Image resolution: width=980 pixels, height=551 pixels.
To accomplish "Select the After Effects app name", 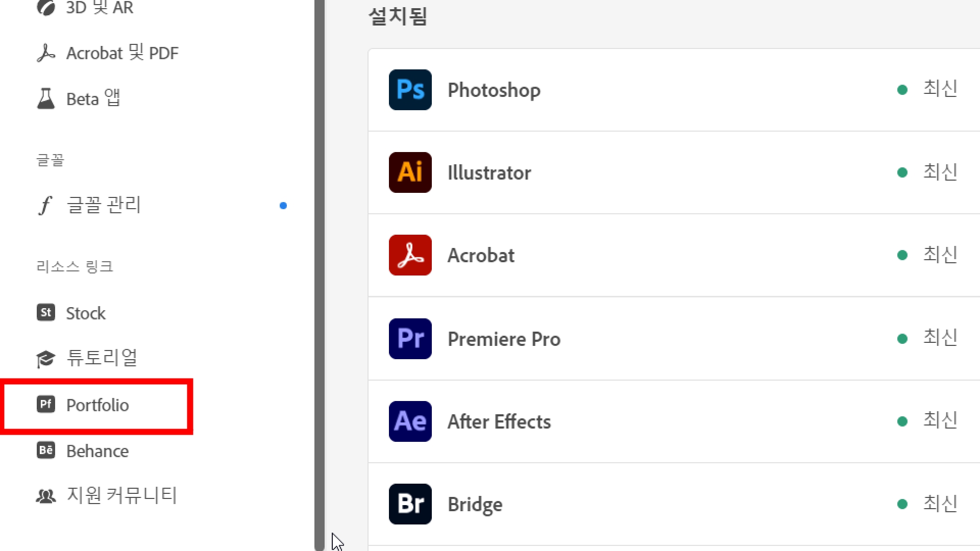I will (x=499, y=422).
